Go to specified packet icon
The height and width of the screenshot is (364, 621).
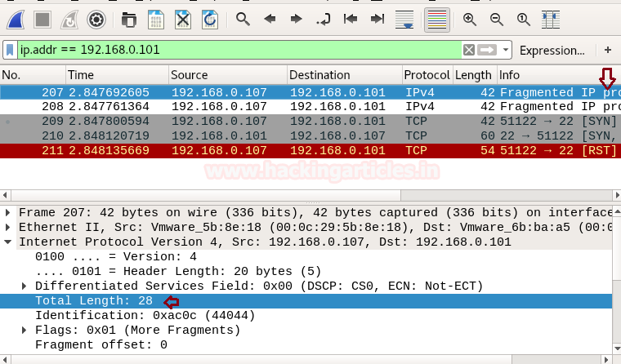[x=324, y=19]
